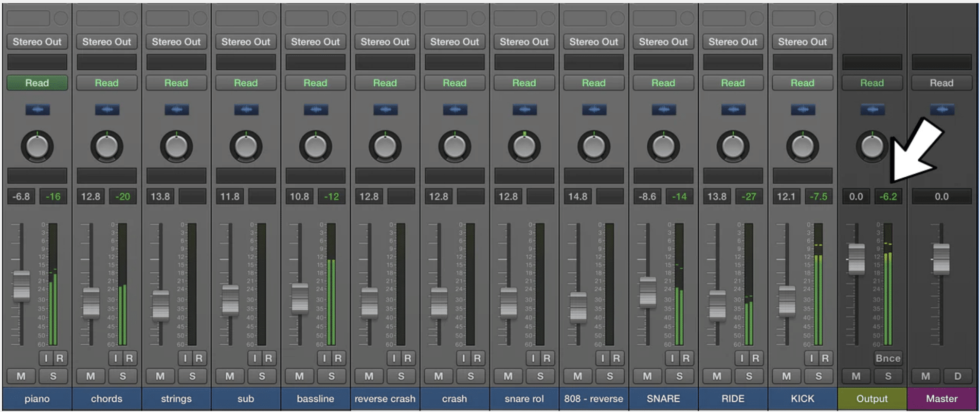Enable input monitoring on piano channel
Image resolution: width=980 pixels, height=412 pixels.
tap(46, 358)
